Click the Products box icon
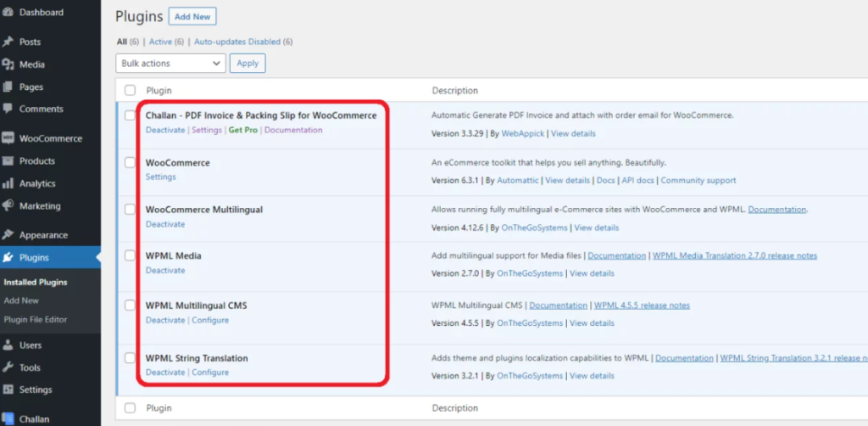 tap(8, 161)
